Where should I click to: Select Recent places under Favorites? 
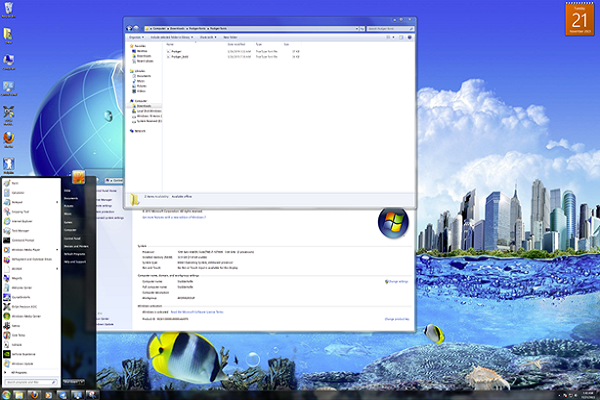point(145,61)
